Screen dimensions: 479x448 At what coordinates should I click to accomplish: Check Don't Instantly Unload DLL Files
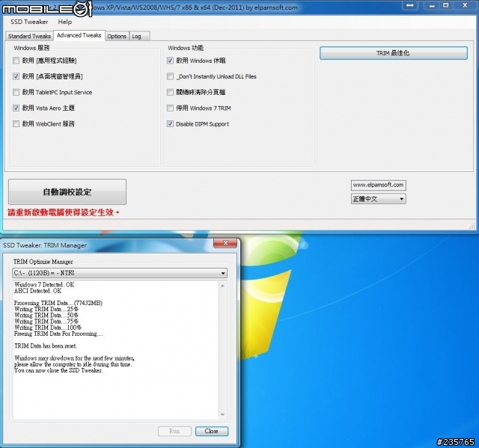(x=170, y=76)
